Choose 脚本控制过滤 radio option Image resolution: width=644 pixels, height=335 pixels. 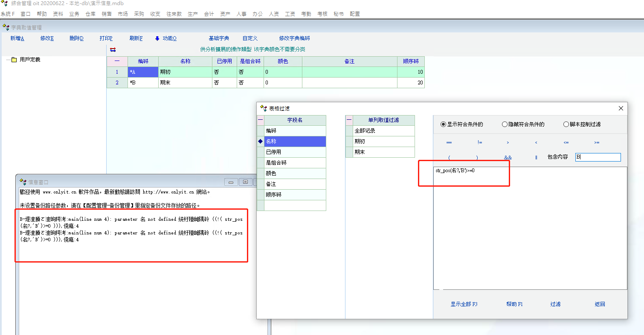(566, 124)
